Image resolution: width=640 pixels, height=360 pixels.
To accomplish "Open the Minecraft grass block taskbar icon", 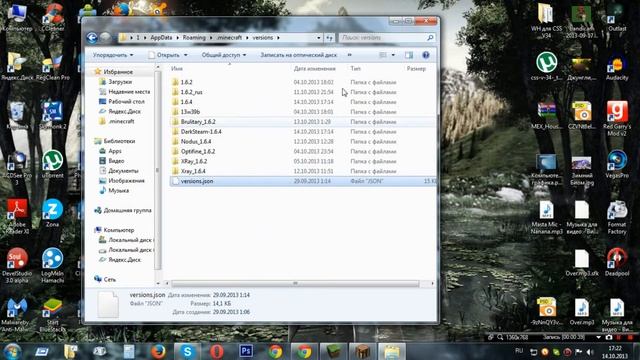I will click(x=333, y=351).
